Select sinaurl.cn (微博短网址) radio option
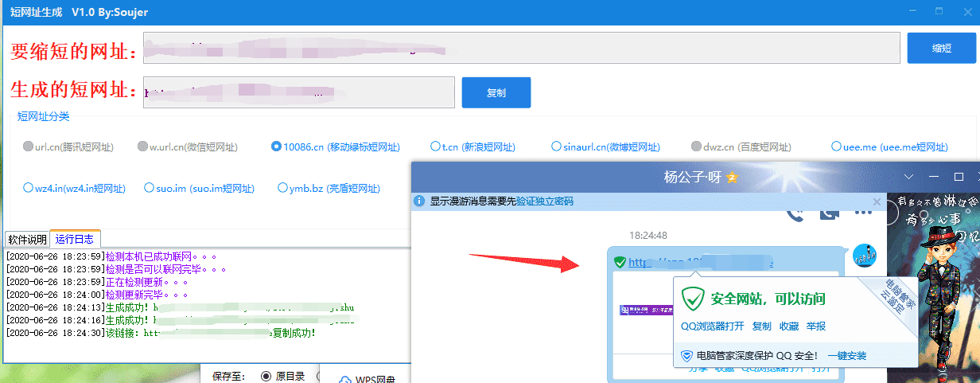980x383 pixels. coord(606,147)
